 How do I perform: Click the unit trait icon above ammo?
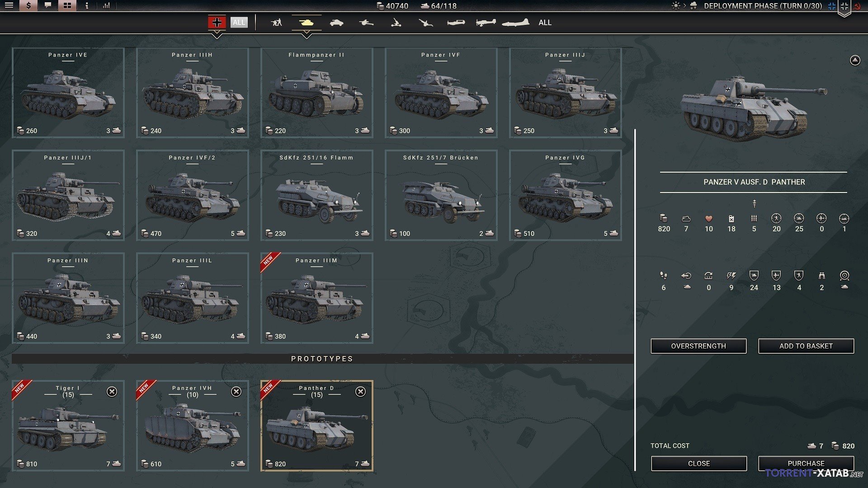coord(754,204)
